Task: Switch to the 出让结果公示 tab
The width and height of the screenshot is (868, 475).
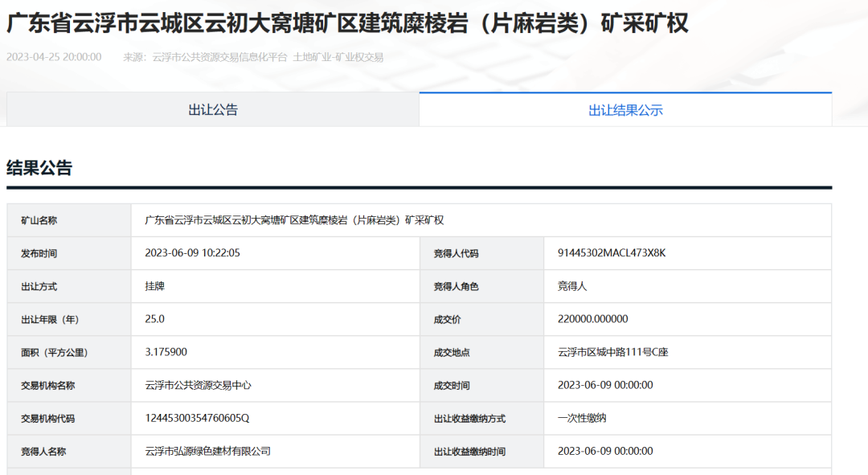Action: coord(625,109)
